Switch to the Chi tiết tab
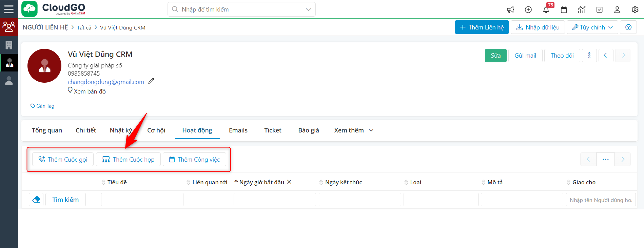644x248 pixels. 86,130
